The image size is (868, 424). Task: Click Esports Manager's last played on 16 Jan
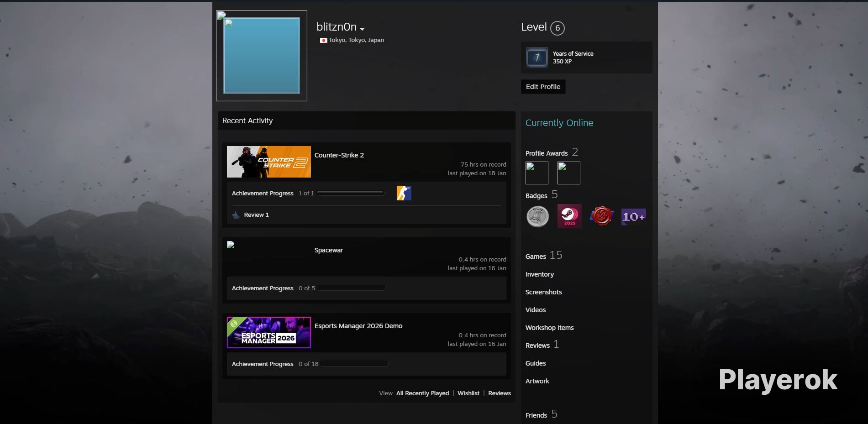point(477,344)
